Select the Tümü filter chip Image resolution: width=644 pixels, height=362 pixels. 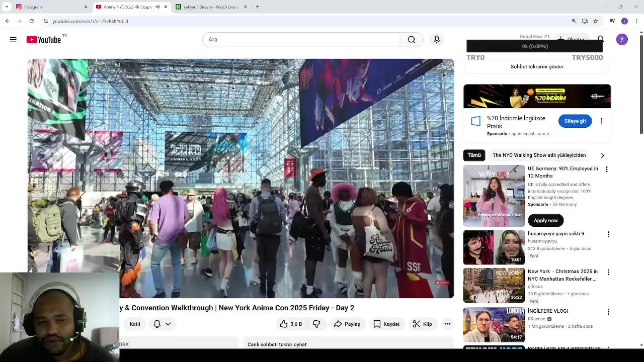474,155
